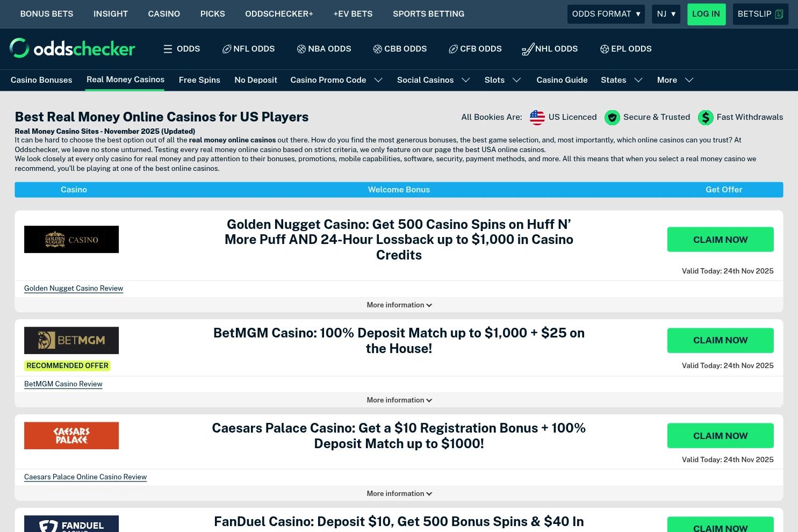This screenshot has height=532, width=798.
Task: Open the SPORTS BETTING menu item
Action: click(x=428, y=14)
